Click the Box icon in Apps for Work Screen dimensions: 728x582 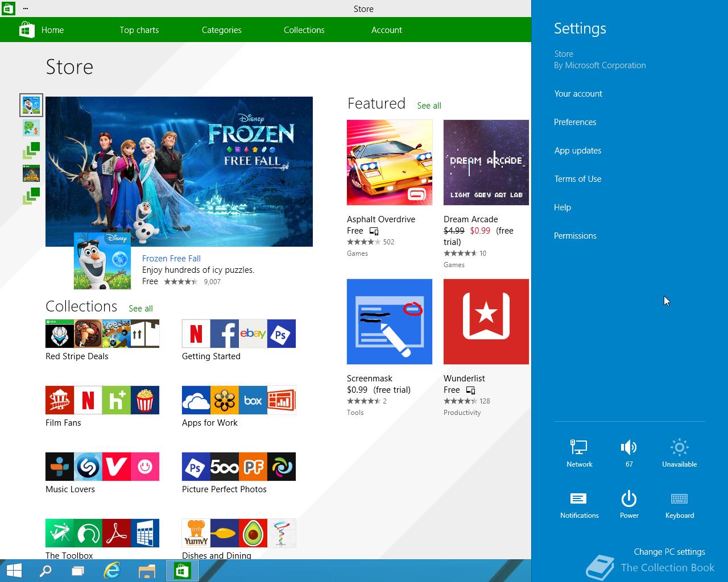[253, 400]
